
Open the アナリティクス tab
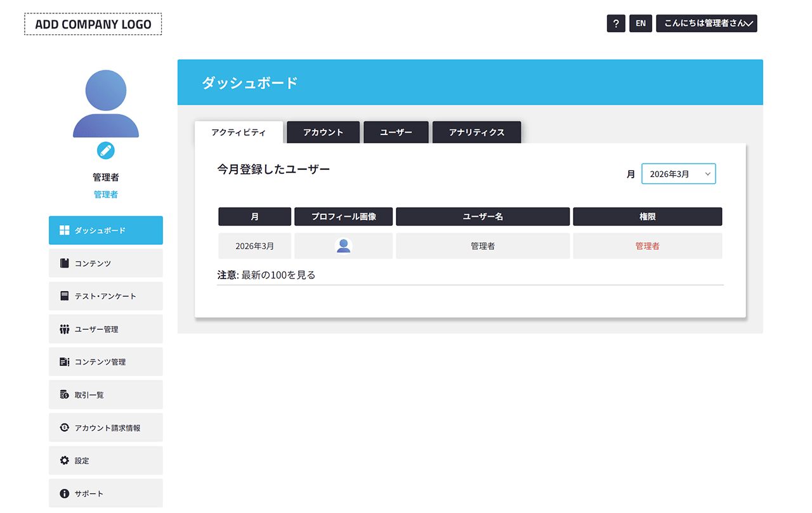476,132
